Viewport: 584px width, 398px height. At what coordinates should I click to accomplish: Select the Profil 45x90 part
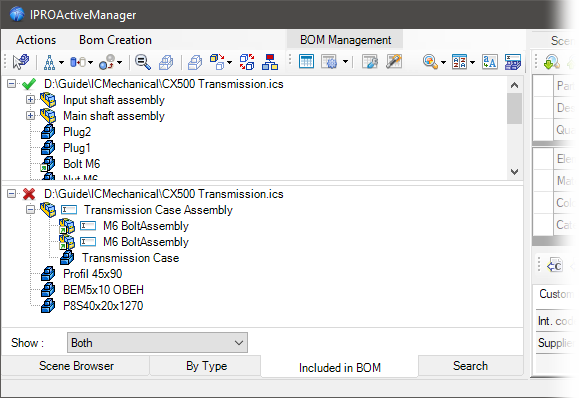point(92,274)
